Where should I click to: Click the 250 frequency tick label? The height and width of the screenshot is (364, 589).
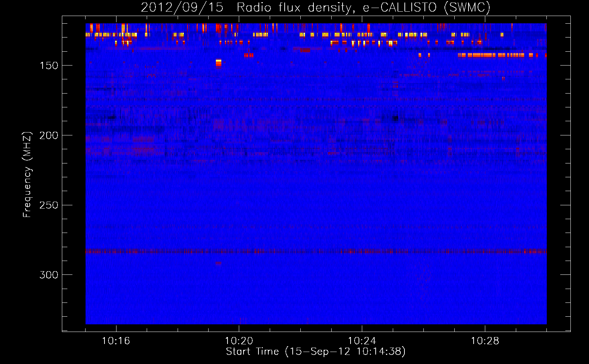(49, 205)
